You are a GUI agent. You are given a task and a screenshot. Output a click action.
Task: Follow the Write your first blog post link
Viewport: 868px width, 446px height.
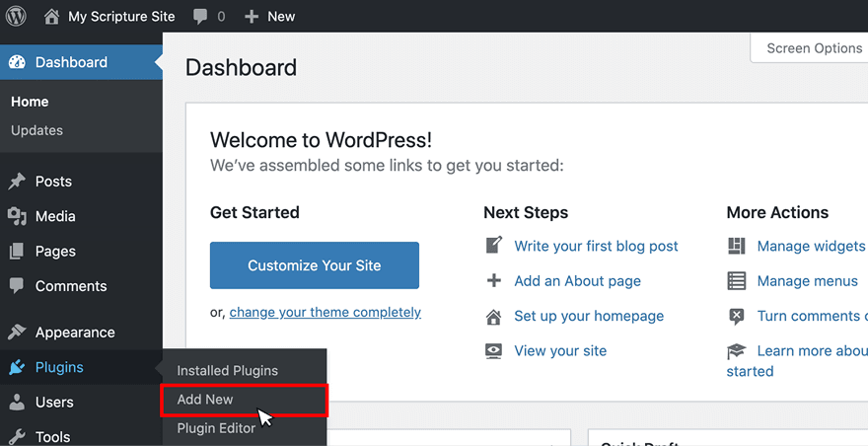point(596,246)
